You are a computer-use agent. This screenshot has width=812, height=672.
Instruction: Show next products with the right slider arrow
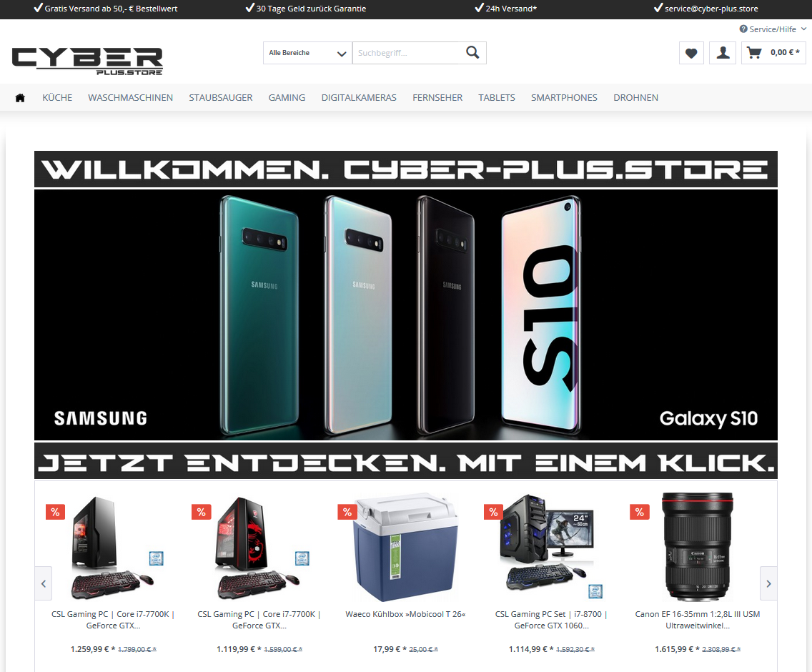(768, 583)
